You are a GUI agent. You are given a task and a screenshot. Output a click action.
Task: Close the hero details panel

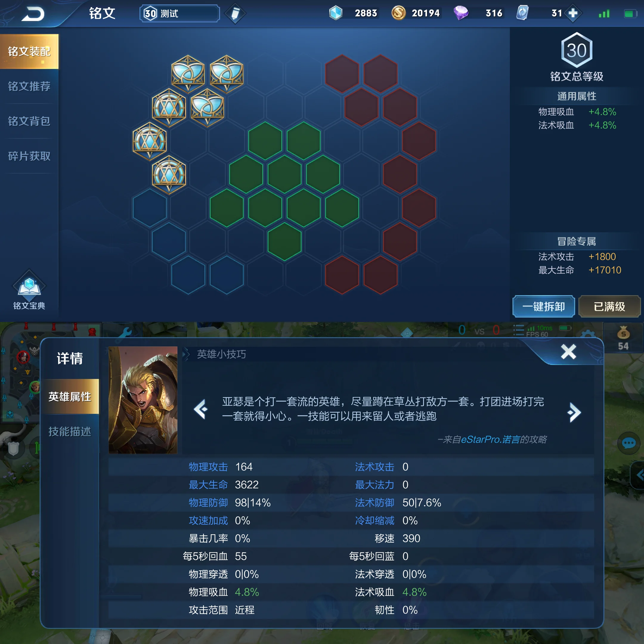tap(568, 352)
